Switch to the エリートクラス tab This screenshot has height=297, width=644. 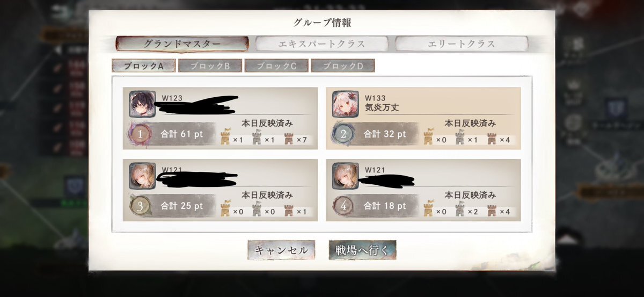click(x=462, y=44)
